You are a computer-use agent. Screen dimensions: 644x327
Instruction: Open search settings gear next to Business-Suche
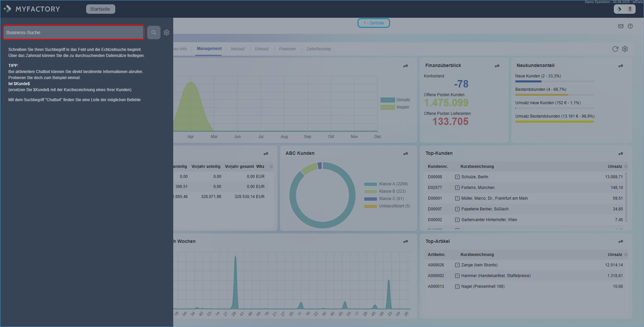tap(167, 32)
